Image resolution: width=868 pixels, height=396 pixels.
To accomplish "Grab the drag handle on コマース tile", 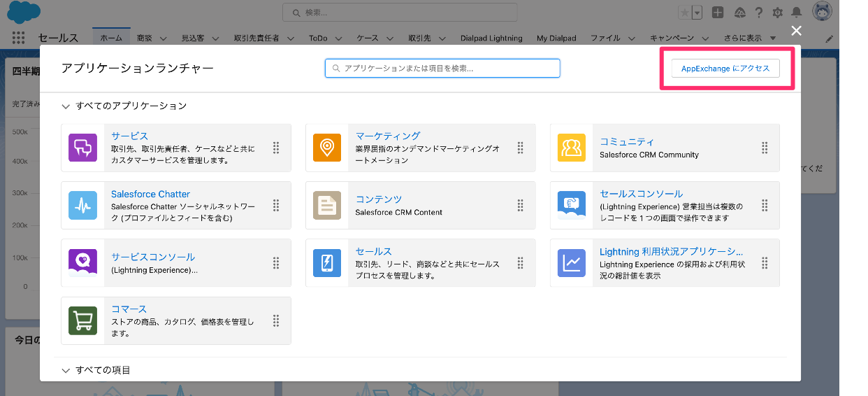I will click(276, 320).
